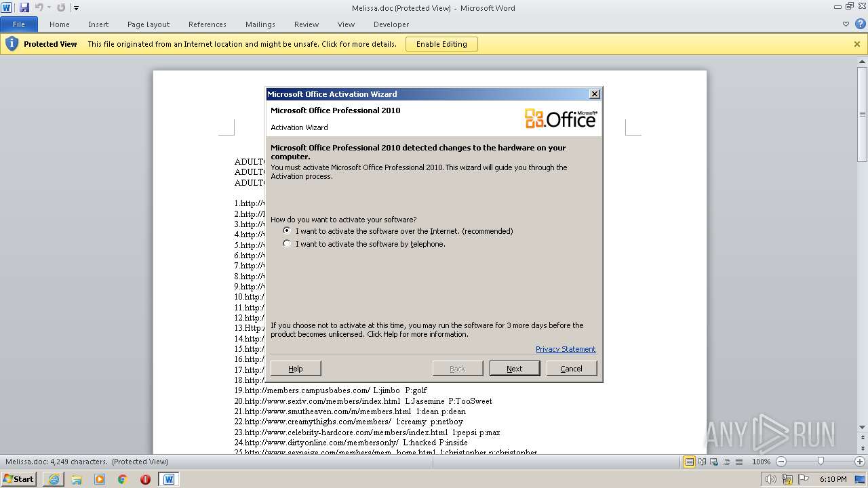868x488 pixels.
Task: Click the Protected View shield icon
Action: [12, 44]
